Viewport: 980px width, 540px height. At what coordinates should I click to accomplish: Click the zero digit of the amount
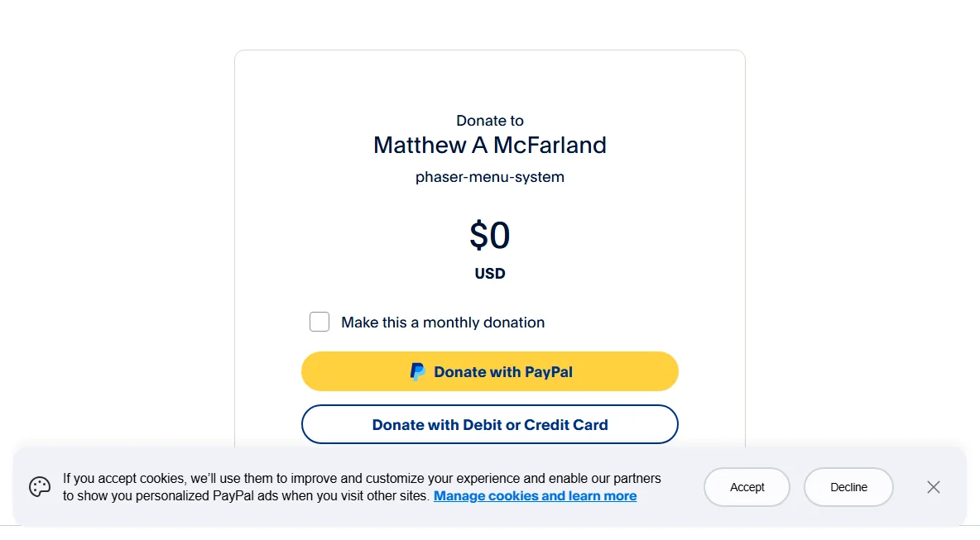pyautogui.click(x=499, y=236)
